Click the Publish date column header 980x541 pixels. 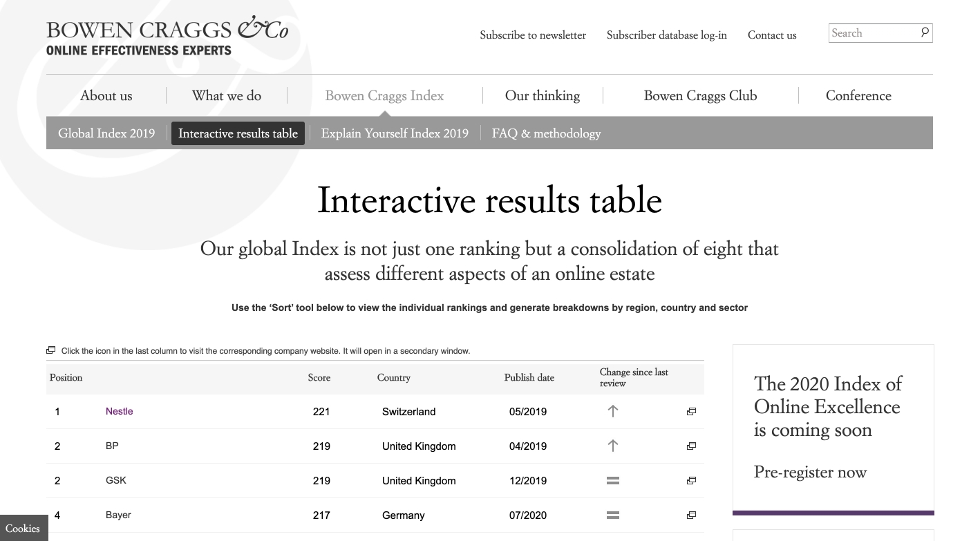(x=529, y=377)
